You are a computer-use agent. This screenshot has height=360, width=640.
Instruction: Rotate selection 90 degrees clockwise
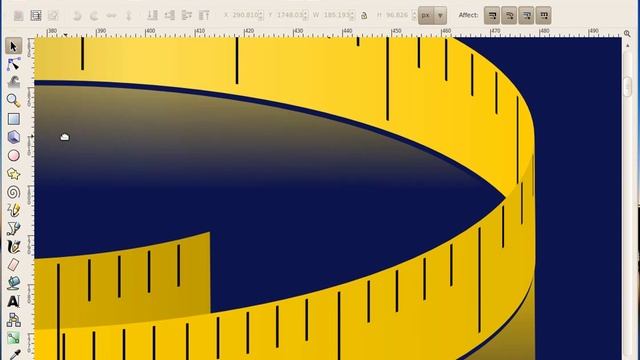[x=94, y=16]
